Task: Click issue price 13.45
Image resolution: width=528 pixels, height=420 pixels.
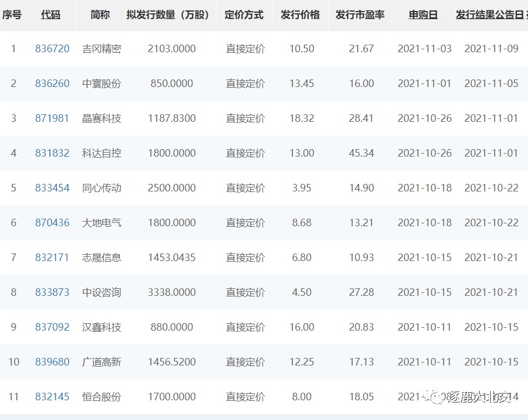Action: click(x=302, y=84)
